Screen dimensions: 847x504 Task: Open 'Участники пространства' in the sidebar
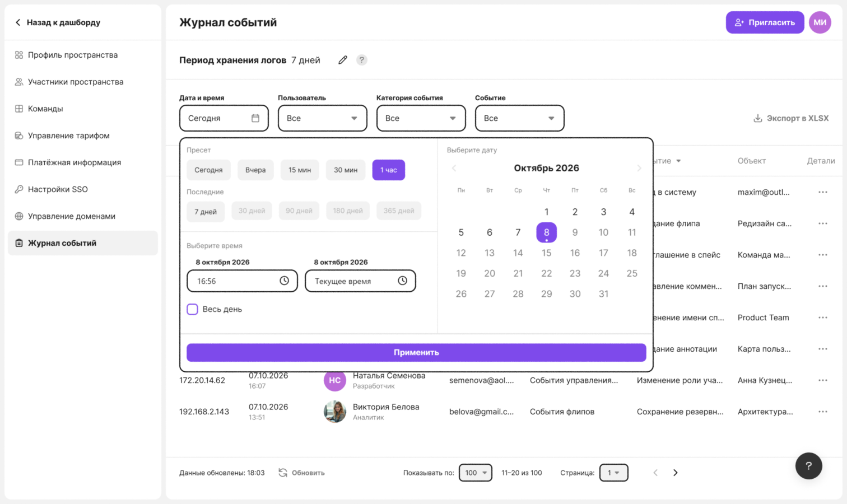(83, 82)
